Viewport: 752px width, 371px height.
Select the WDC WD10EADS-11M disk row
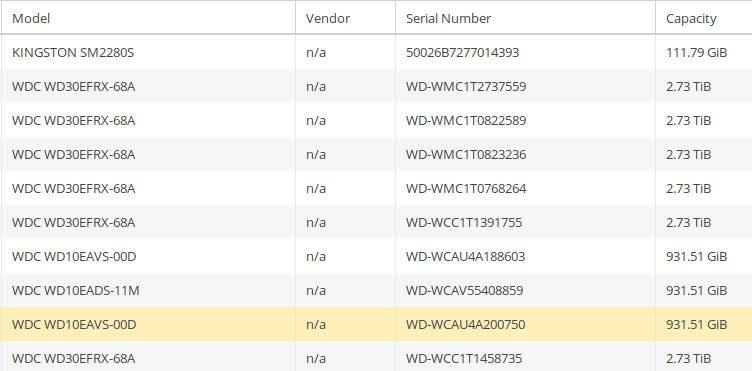coord(376,290)
